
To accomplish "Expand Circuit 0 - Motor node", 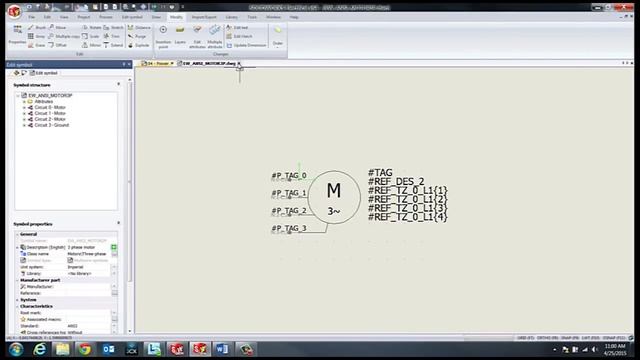I will point(24,107).
